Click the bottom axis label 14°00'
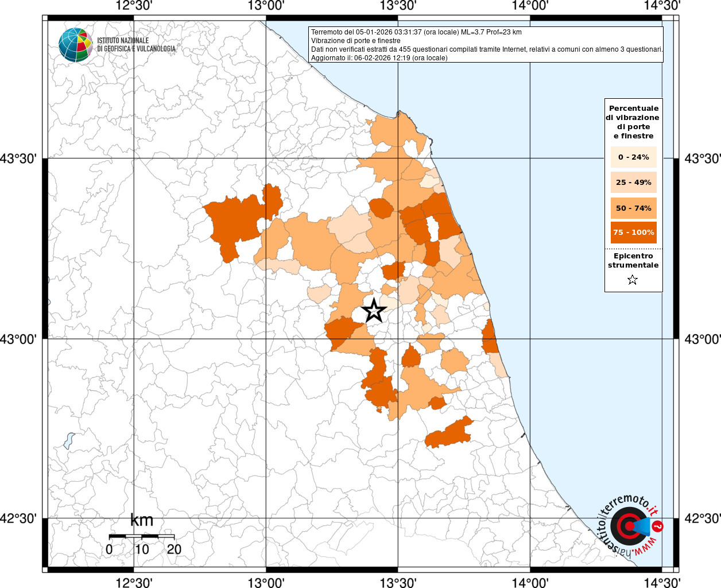Image resolution: width=721 pixels, height=588 pixels. click(x=530, y=583)
